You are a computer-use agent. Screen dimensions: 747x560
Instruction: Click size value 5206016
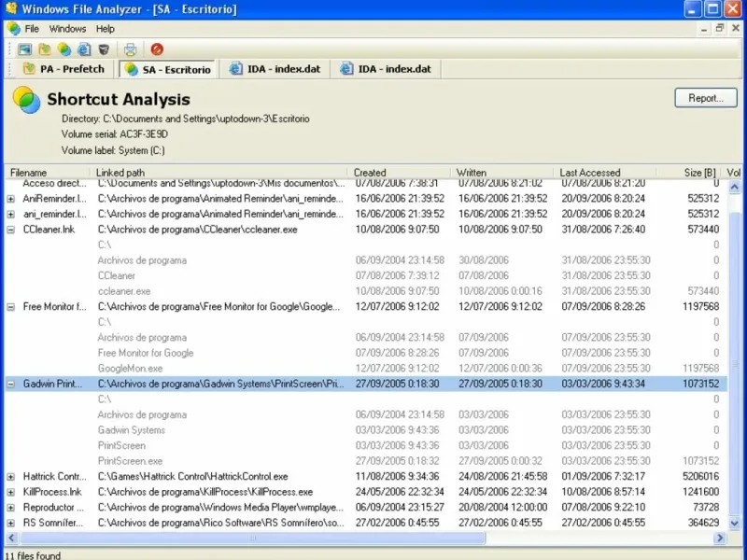(701, 477)
